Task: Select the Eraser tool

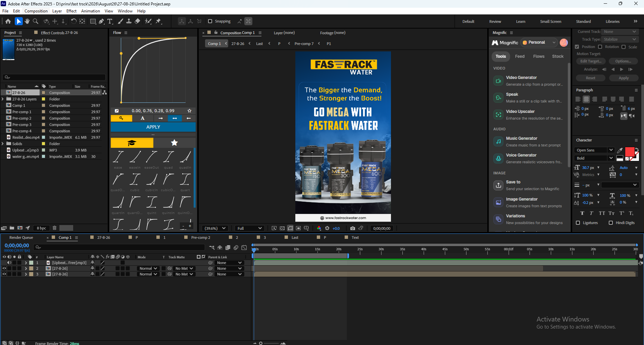Action: 137,21
